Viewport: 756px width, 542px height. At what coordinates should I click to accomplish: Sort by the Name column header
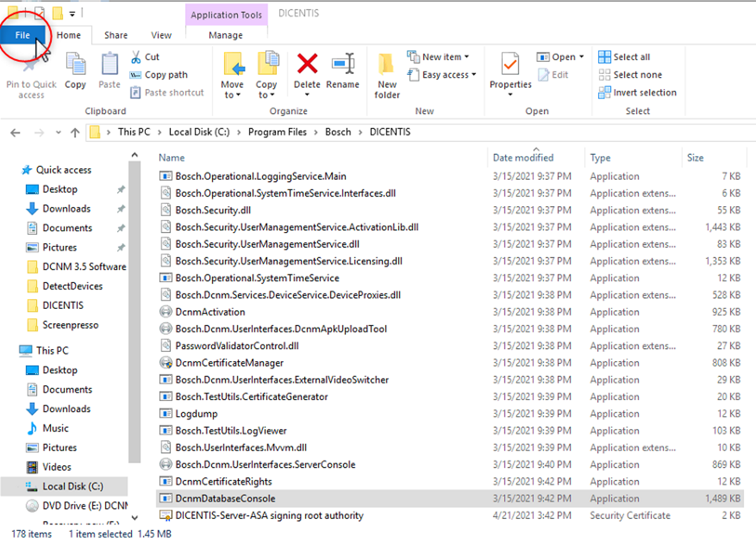(172, 157)
